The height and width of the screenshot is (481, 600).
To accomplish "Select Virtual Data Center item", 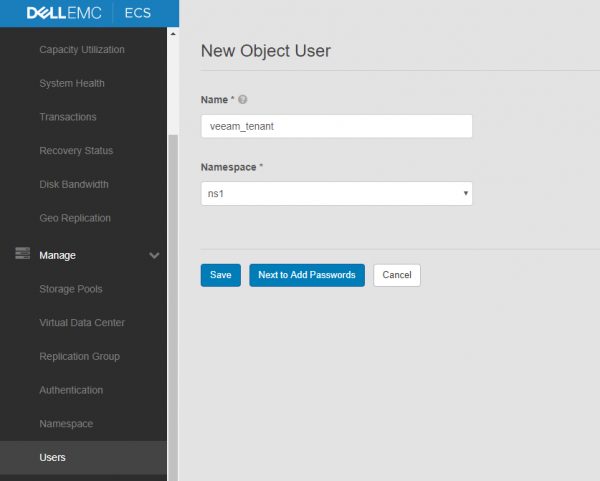I will pos(81,323).
